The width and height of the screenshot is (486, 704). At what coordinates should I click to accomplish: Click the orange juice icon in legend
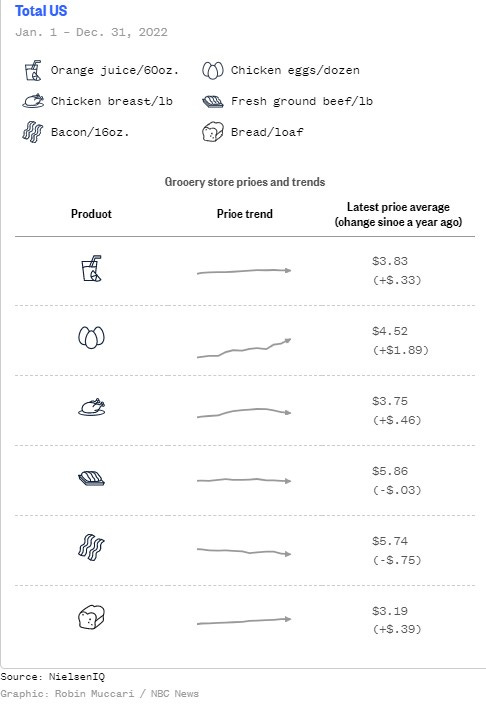pos(33,70)
